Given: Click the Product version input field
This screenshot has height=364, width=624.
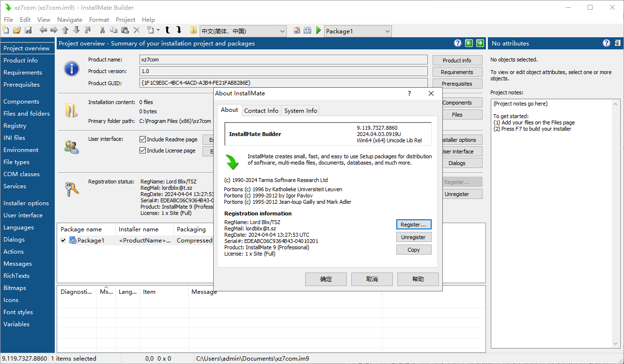Looking at the screenshot, I should click(283, 71).
